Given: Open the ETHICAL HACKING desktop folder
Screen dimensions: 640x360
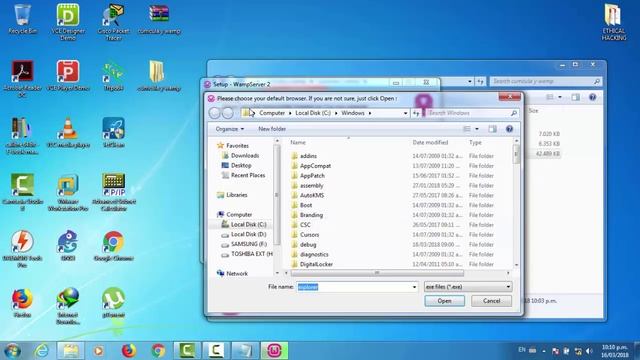Looking at the screenshot, I should (x=613, y=22).
